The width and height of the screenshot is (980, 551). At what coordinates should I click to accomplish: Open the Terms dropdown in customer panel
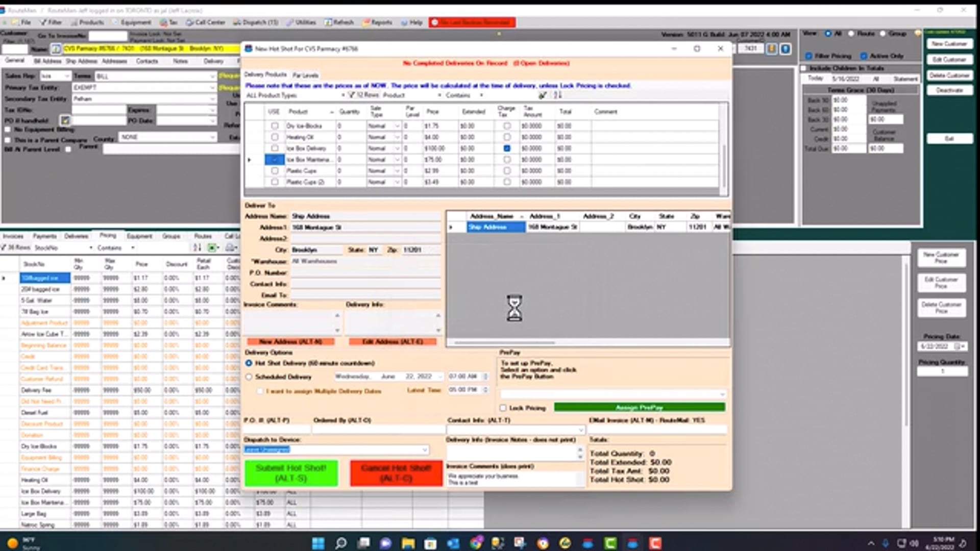coord(212,77)
